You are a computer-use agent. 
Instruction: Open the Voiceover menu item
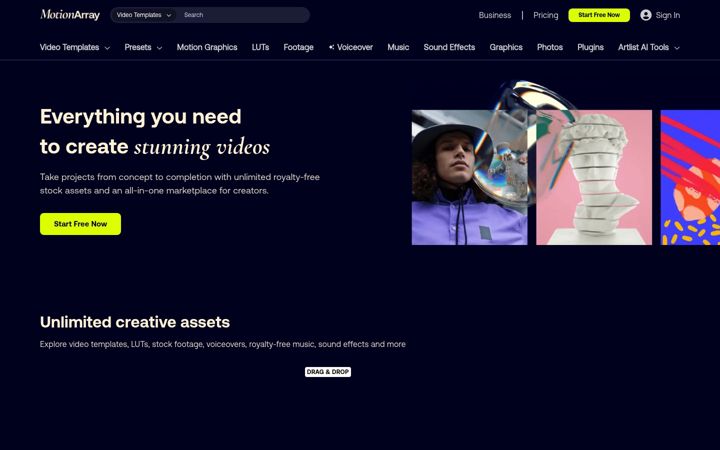click(x=354, y=47)
